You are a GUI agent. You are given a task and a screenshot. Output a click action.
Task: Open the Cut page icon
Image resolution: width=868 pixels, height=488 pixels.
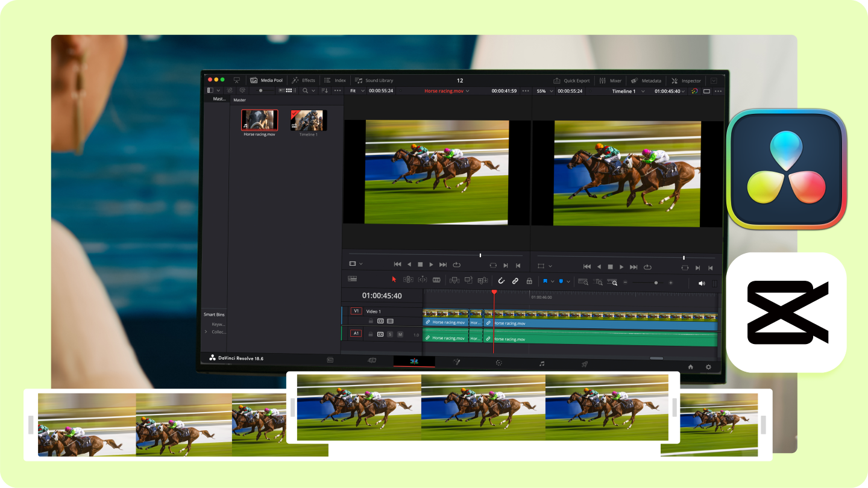coord(372,360)
